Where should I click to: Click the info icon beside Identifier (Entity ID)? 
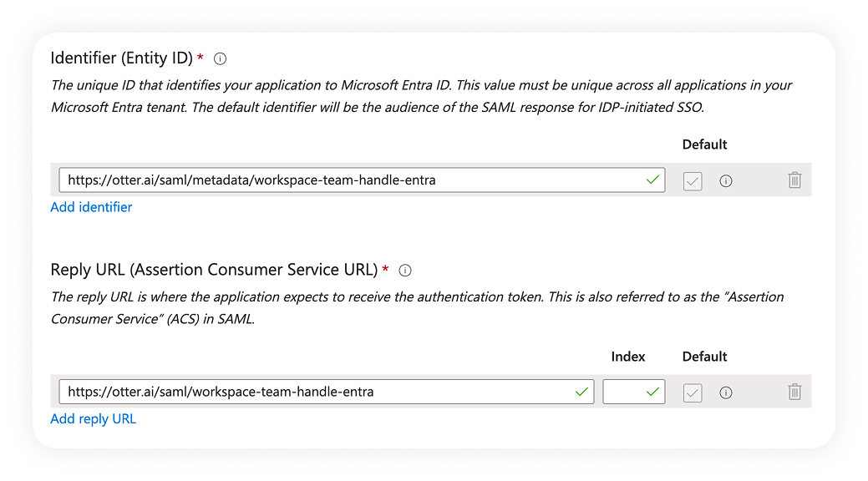(x=221, y=58)
